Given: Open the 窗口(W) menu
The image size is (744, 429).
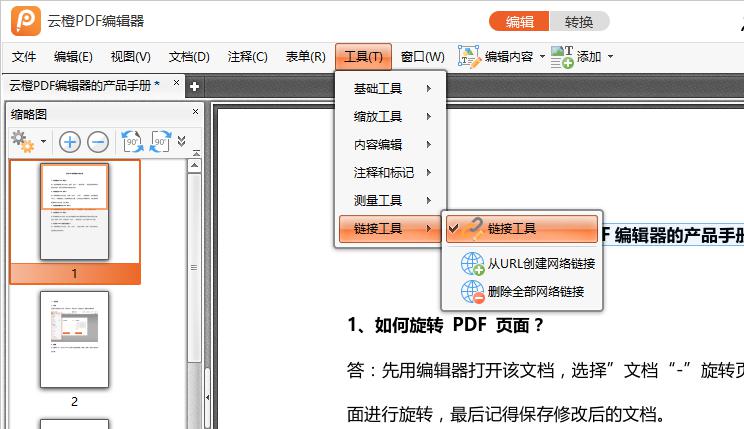Looking at the screenshot, I should coord(422,57).
